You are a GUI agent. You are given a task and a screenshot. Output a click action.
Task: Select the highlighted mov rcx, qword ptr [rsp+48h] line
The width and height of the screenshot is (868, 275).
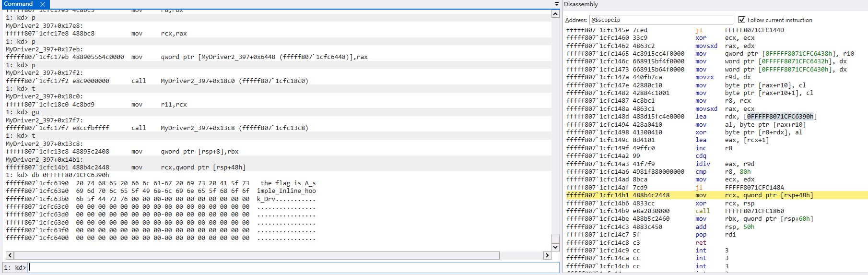(x=715, y=195)
